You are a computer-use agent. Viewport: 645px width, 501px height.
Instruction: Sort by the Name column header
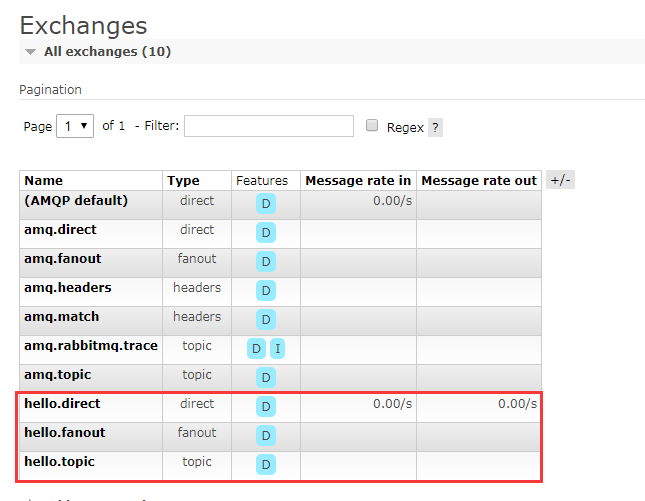[x=43, y=181]
